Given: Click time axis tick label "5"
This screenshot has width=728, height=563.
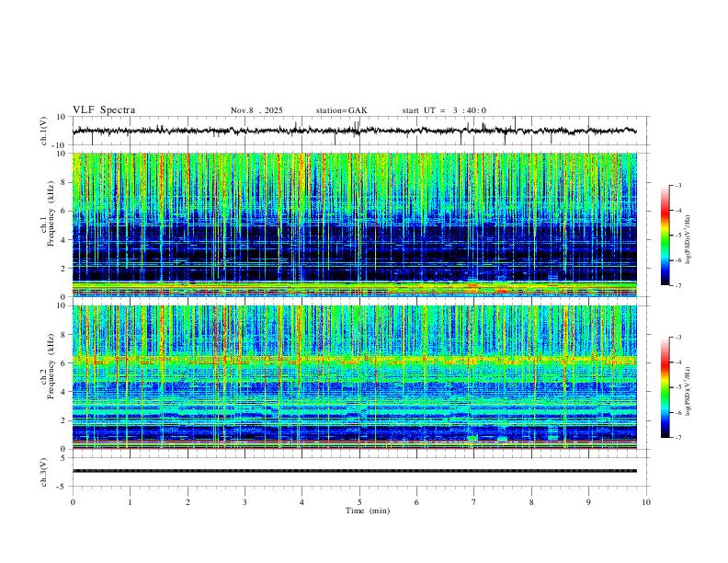Looking at the screenshot, I should 359,502.
